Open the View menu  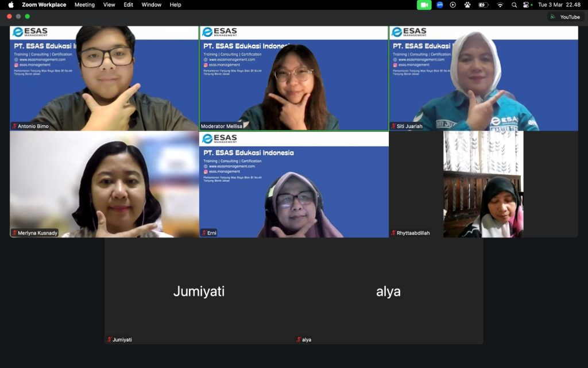[x=109, y=5]
